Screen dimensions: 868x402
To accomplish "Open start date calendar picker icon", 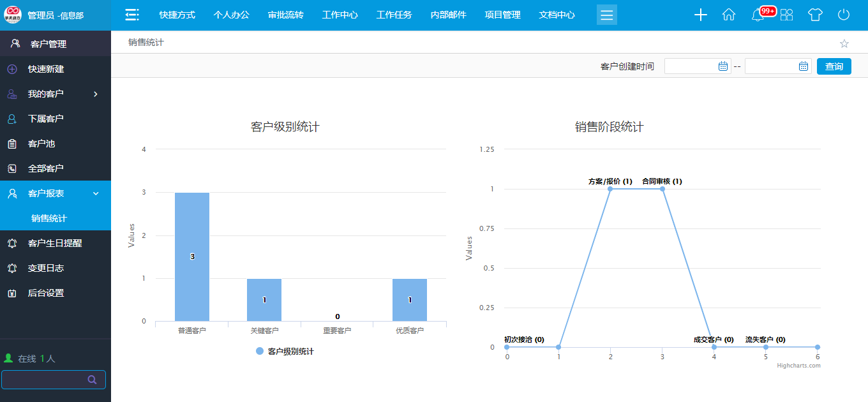I will (723, 66).
